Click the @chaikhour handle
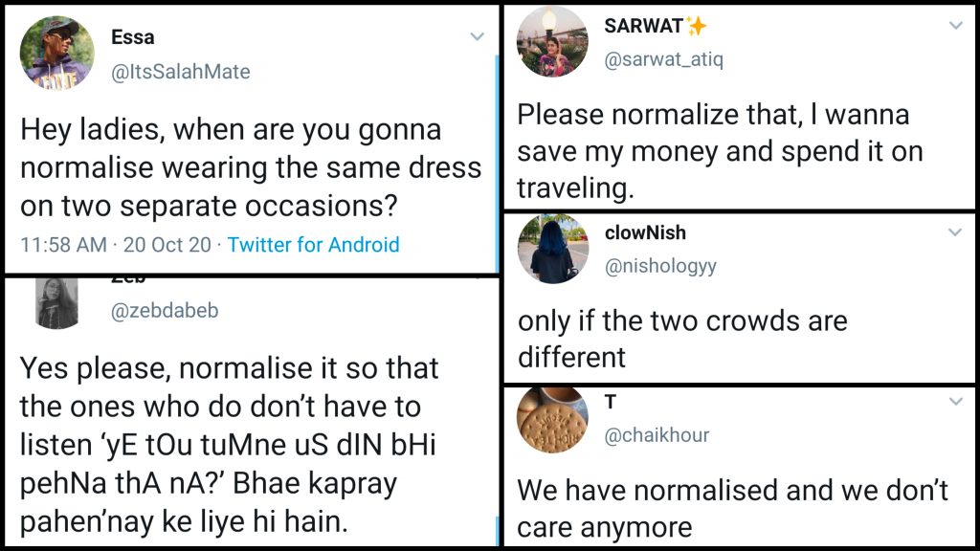 (657, 435)
